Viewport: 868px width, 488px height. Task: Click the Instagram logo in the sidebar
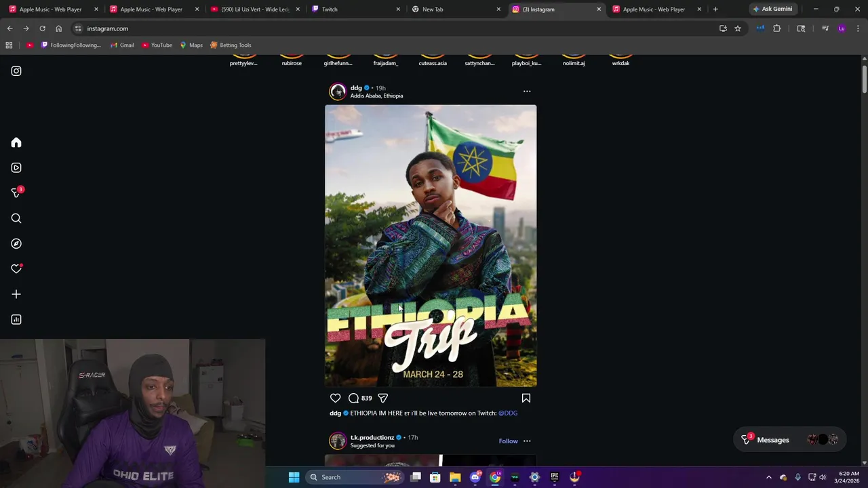coord(16,71)
